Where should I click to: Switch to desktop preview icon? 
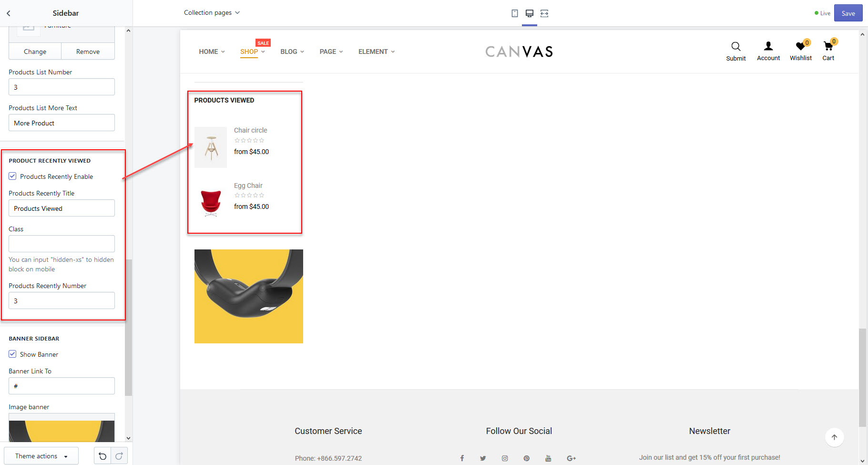click(x=530, y=13)
